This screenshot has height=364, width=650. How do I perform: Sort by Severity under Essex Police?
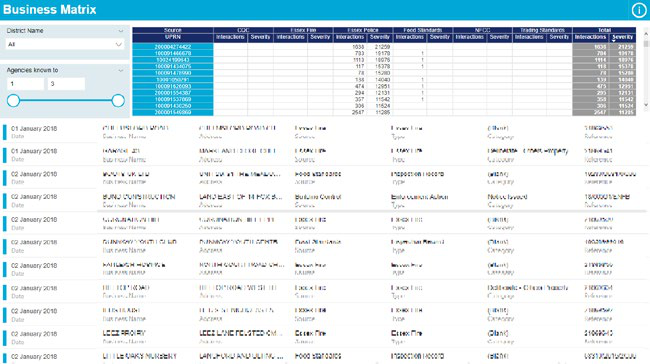(x=380, y=37)
